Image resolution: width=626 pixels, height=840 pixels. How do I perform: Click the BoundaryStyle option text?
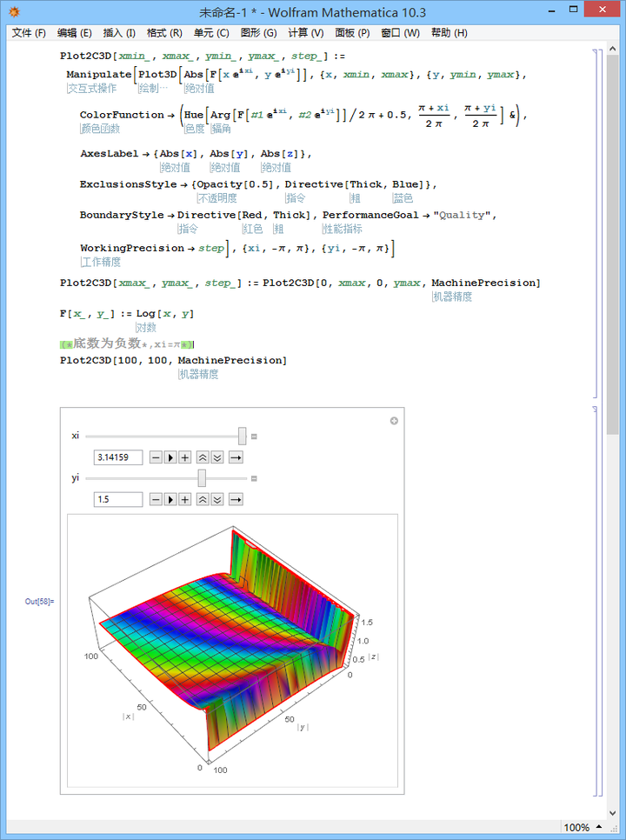coord(122,215)
